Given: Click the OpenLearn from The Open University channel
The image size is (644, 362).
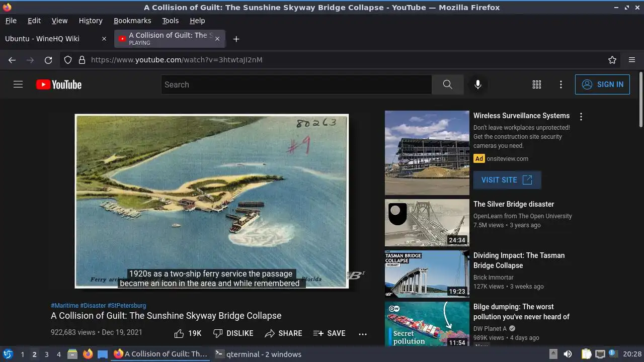Looking at the screenshot, I should pyautogui.click(x=523, y=216).
